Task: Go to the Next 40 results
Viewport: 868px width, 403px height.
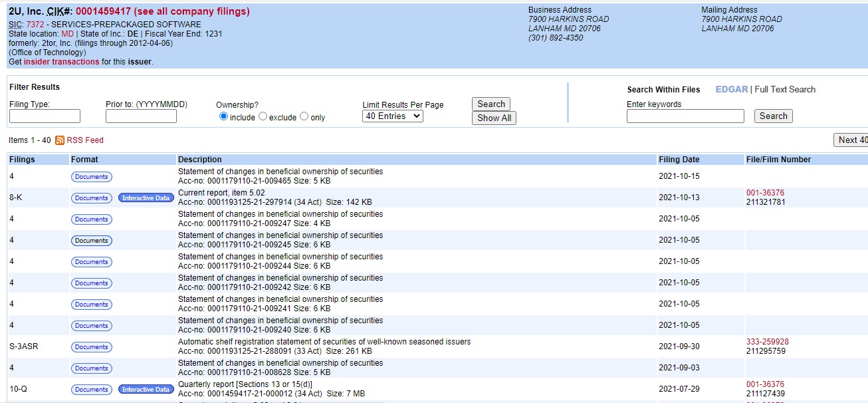Action: point(851,140)
